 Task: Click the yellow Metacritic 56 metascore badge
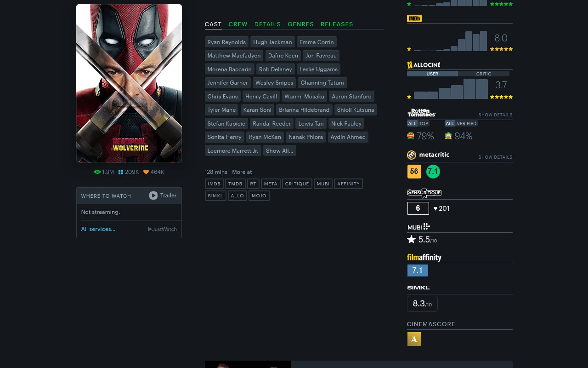tap(414, 172)
